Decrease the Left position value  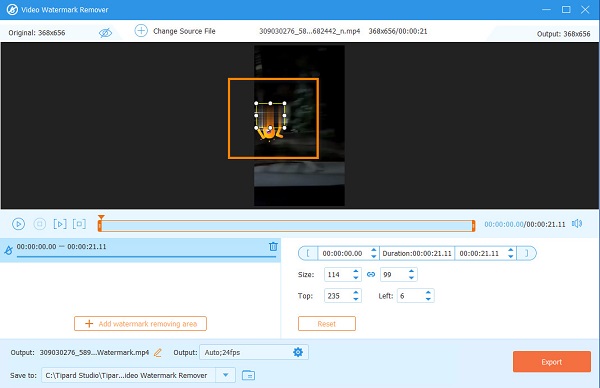[428, 299]
